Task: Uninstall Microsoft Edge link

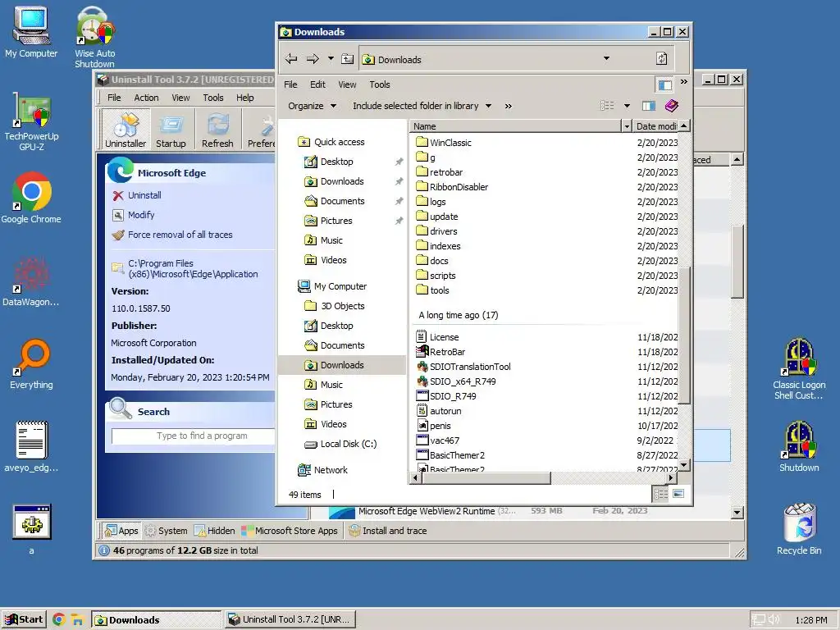Action: point(144,195)
